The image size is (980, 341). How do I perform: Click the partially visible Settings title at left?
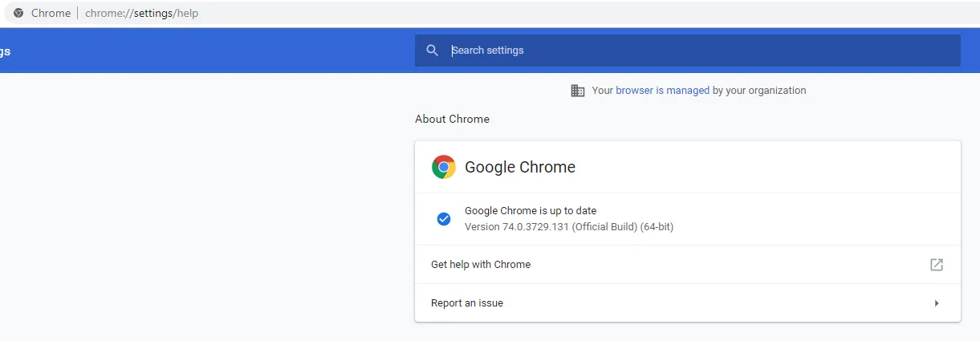pos(5,51)
